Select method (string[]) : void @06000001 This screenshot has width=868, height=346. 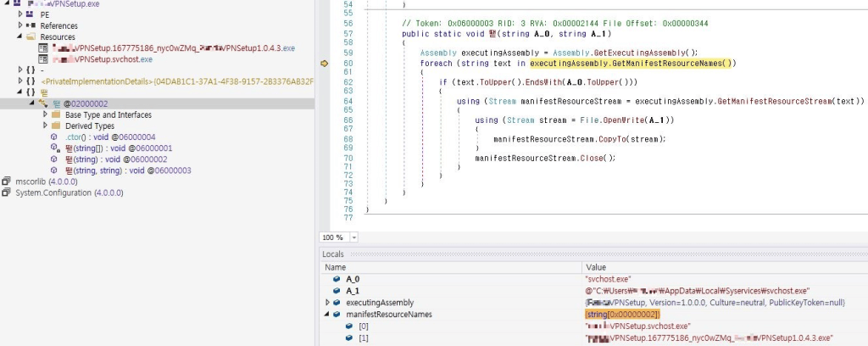pos(119,148)
